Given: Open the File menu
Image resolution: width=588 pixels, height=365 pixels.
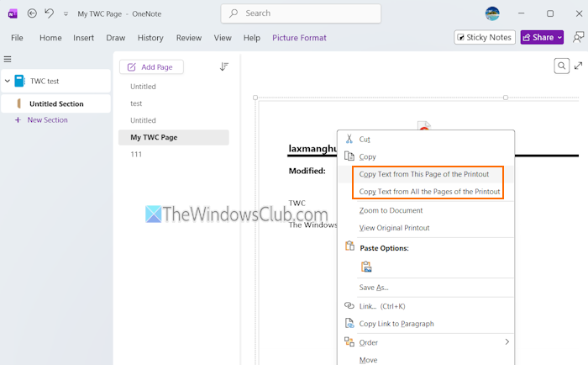Looking at the screenshot, I should pos(17,38).
